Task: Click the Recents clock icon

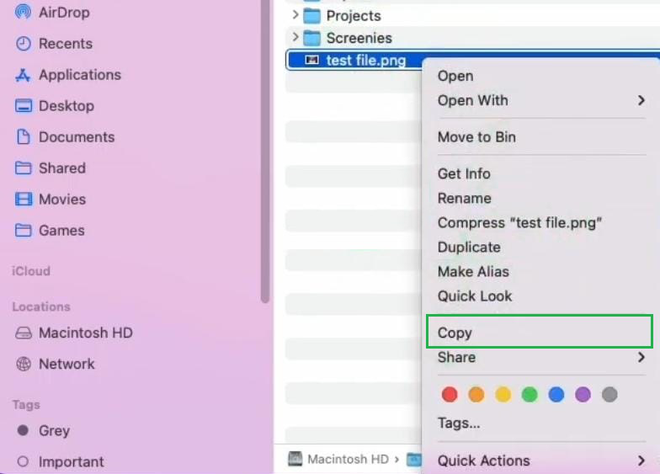Action: 23,43
